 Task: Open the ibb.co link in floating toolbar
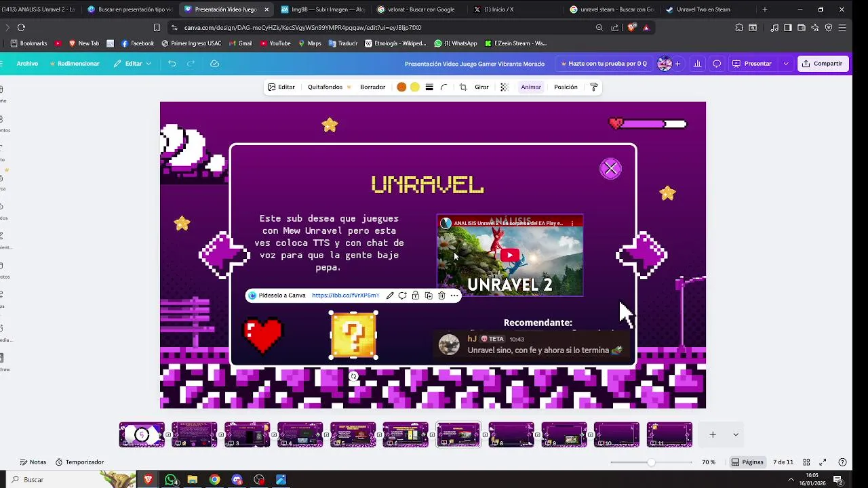(x=346, y=296)
